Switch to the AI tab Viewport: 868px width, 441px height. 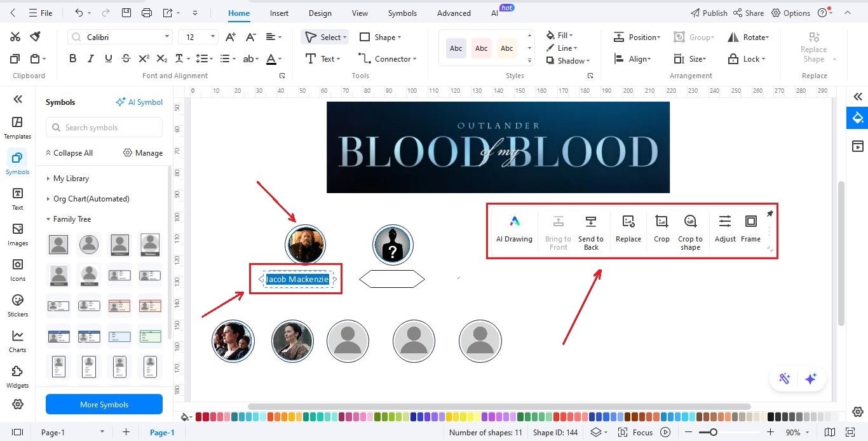pyautogui.click(x=494, y=13)
